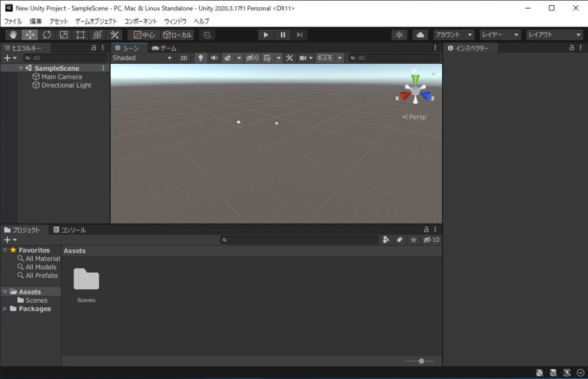Image resolution: width=588 pixels, height=379 pixels.
Task: Save search star icon in project
Action: [x=413, y=240]
